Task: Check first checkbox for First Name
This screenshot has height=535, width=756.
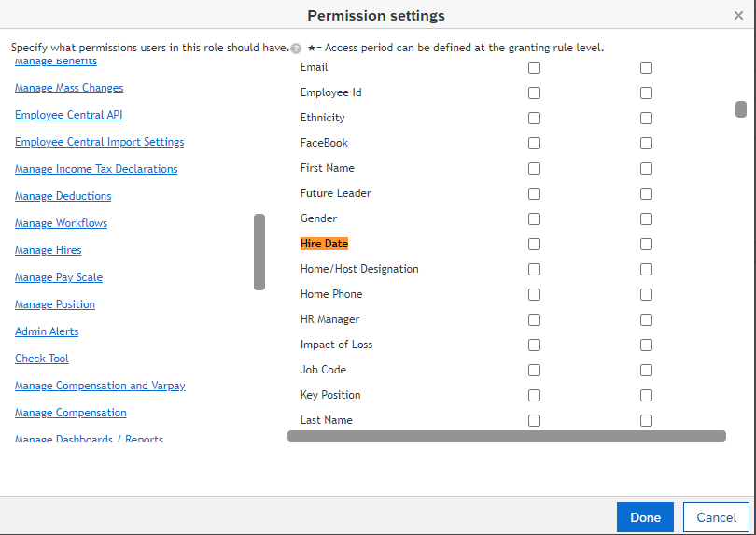Action: pos(534,168)
